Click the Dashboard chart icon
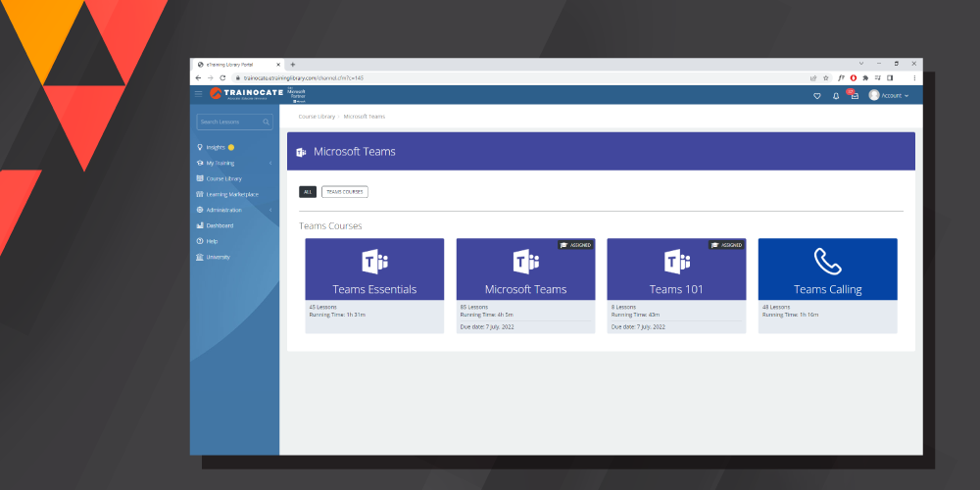This screenshot has height=490, width=980. click(x=200, y=225)
